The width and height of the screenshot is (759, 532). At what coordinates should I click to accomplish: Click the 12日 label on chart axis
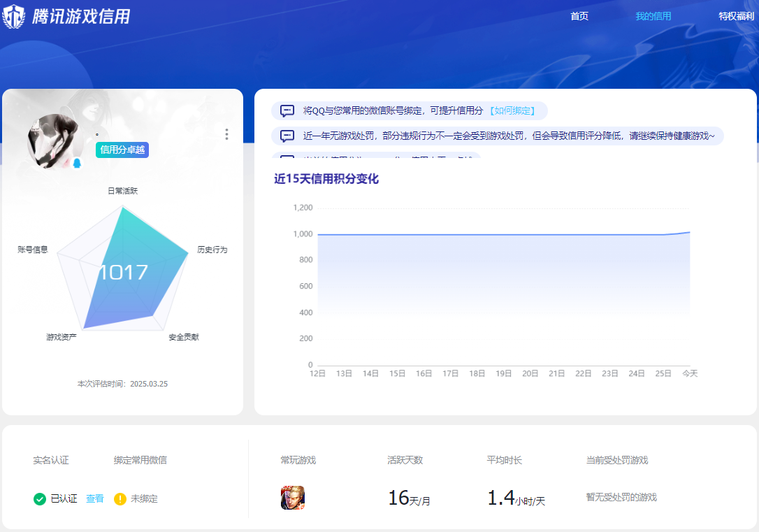point(317,373)
